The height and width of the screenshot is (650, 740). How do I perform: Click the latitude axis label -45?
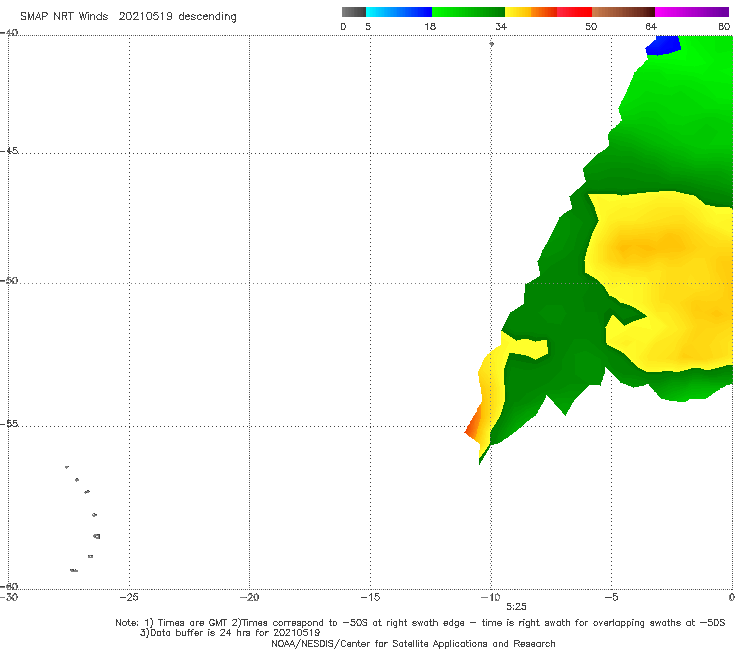[x=9, y=151]
